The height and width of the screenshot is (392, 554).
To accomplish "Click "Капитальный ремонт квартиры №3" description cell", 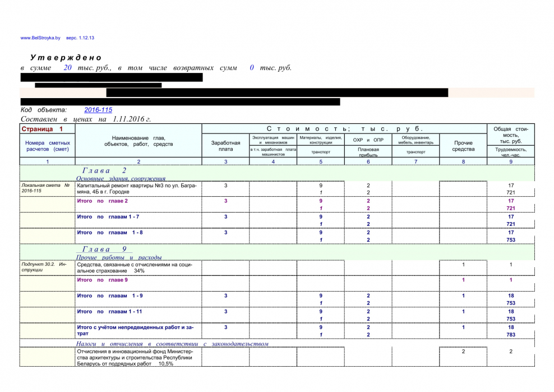I will coord(138,188).
